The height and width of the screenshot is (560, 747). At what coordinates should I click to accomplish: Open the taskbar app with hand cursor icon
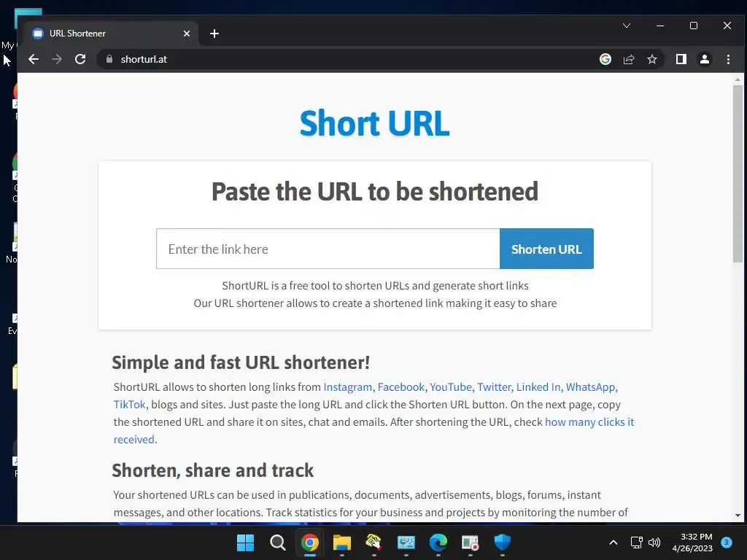point(373,542)
